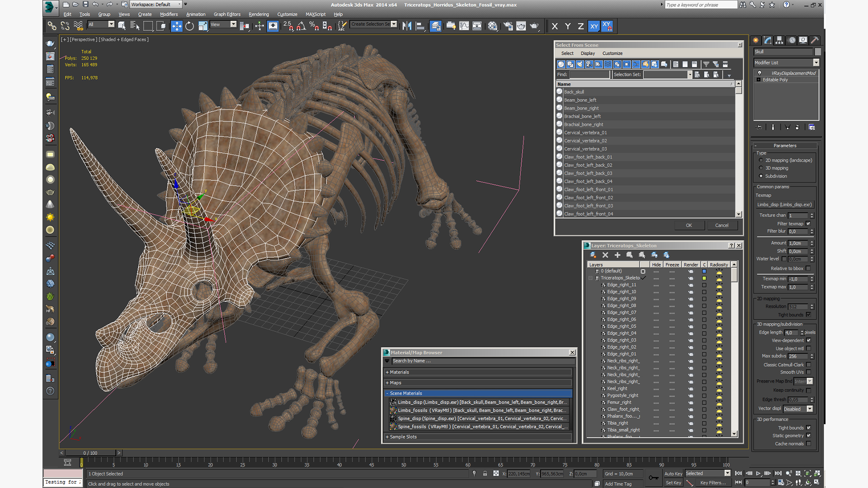Click the Align tool icon
This screenshot has width=868, height=488.
point(420,26)
